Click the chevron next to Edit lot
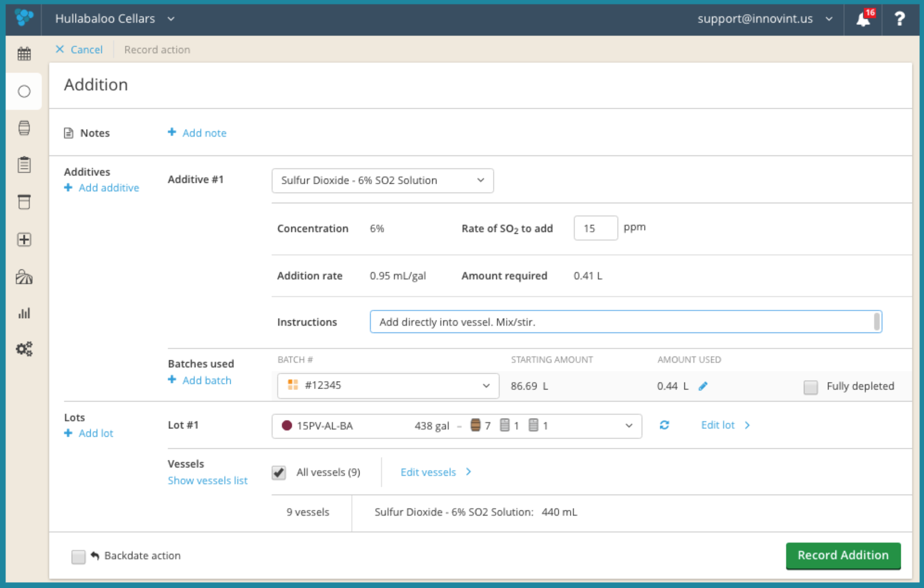This screenshot has width=924, height=588. coord(747,425)
